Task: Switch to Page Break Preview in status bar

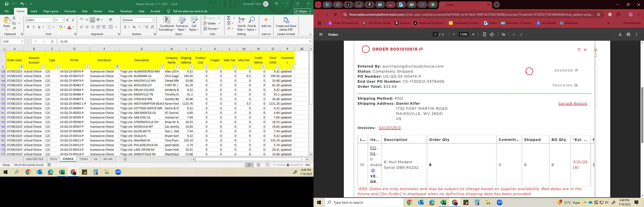Action: (x=268, y=165)
